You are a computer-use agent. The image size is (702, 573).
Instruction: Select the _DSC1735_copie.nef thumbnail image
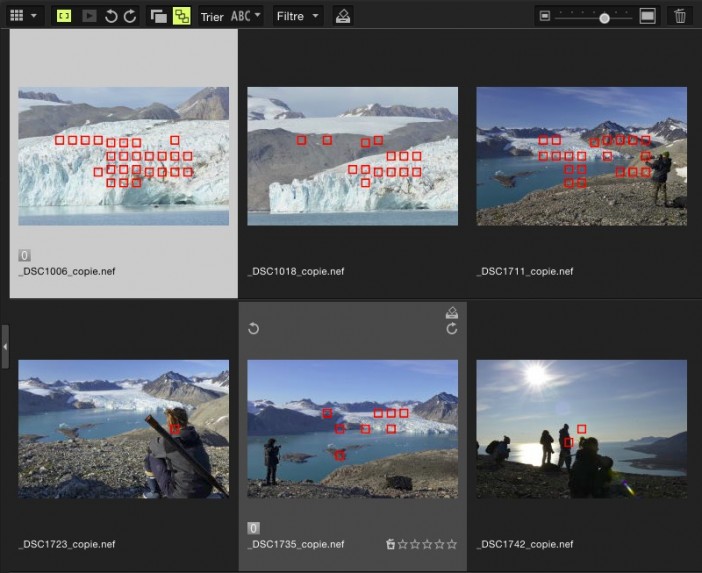pos(353,429)
